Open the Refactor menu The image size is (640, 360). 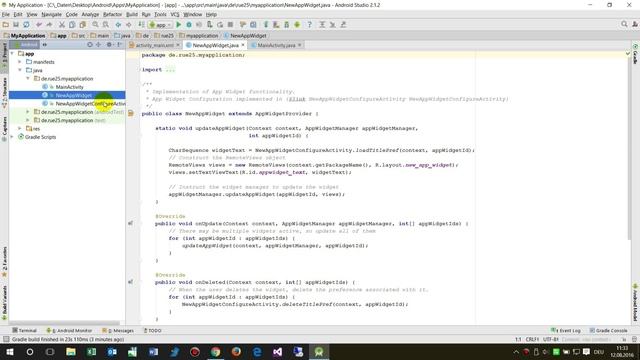112,14
